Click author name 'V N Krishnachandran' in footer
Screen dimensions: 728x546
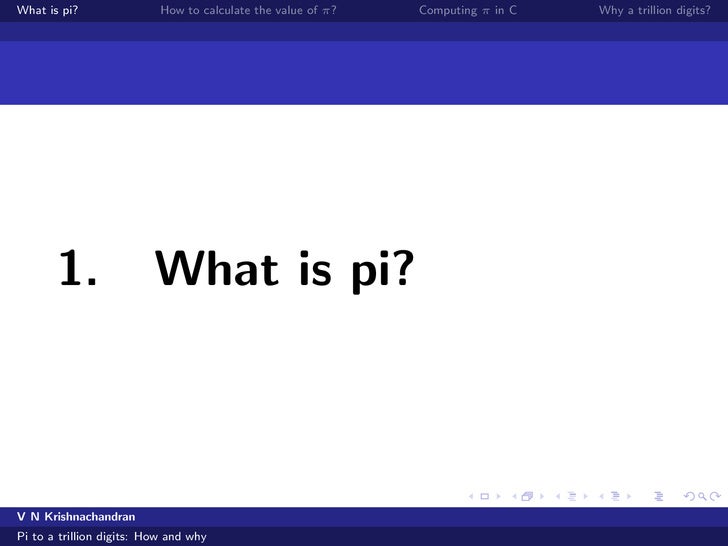76,516
